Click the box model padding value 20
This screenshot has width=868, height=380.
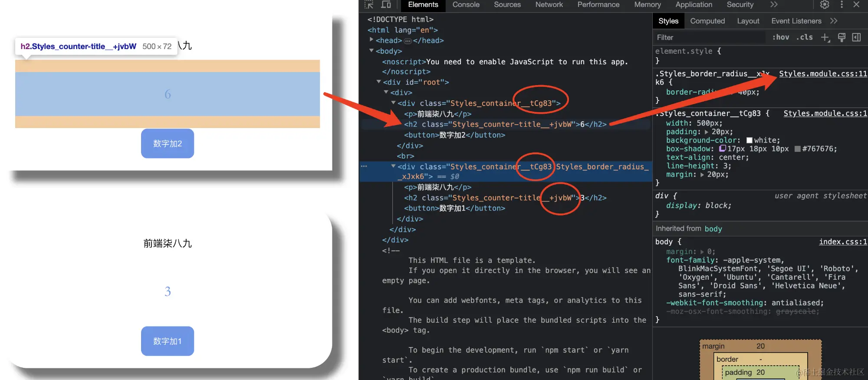pyautogui.click(x=760, y=372)
